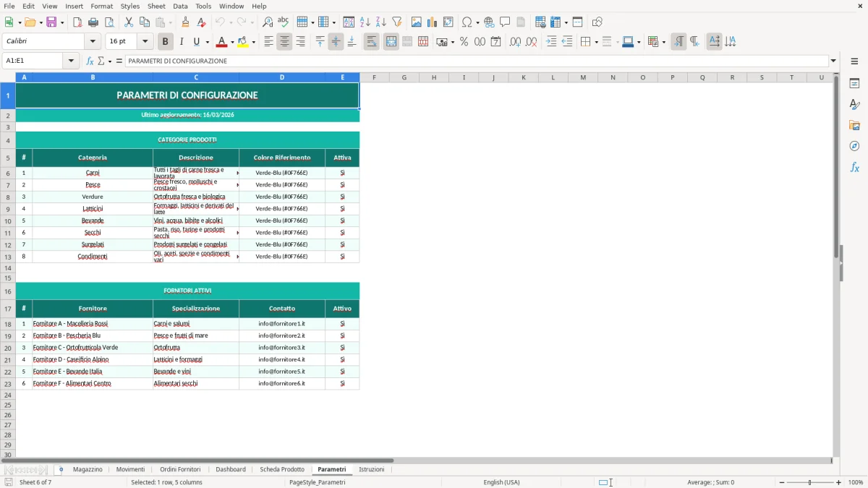Screen dimensions: 868x488
Task: Run the spelling check (abc icon)
Action: pyautogui.click(x=284, y=22)
